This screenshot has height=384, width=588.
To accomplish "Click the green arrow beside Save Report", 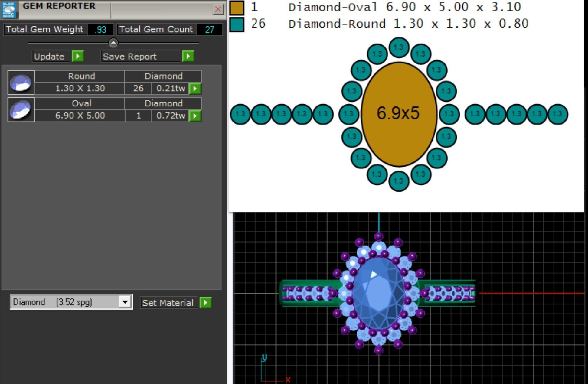I will point(188,56).
